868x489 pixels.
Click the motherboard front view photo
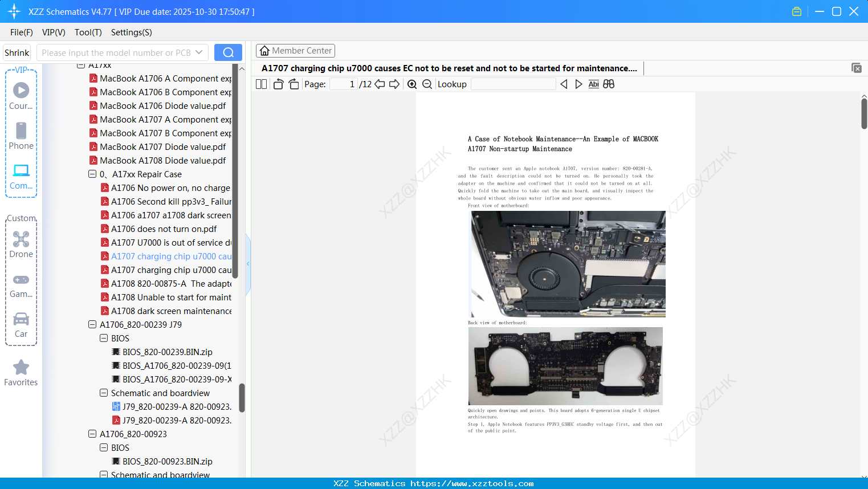tap(567, 264)
